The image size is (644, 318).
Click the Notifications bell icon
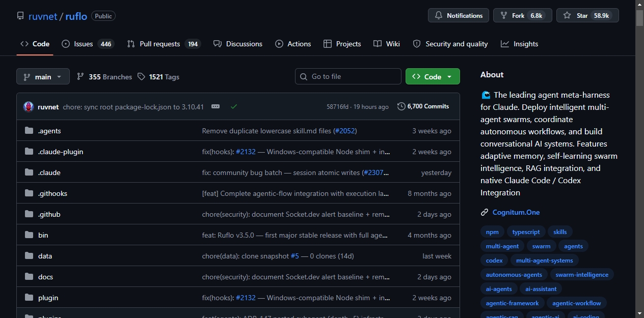(x=439, y=16)
